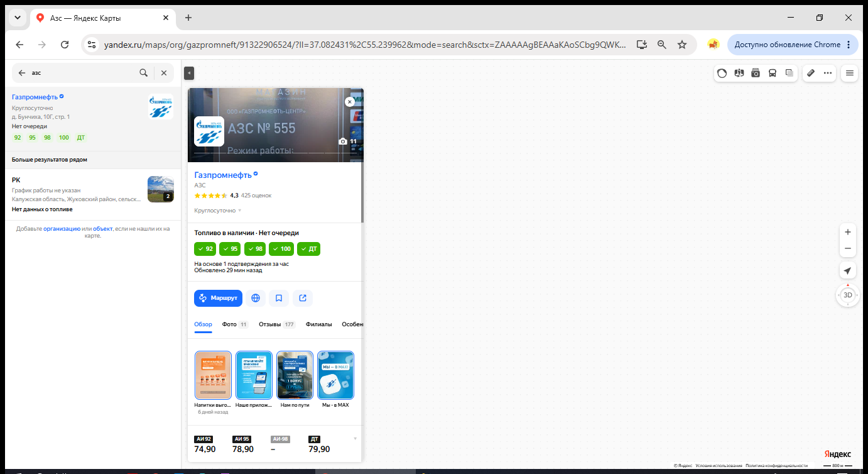Open the hamburger main menu
The width and height of the screenshot is (868, 474).
(x=850, y=73)
